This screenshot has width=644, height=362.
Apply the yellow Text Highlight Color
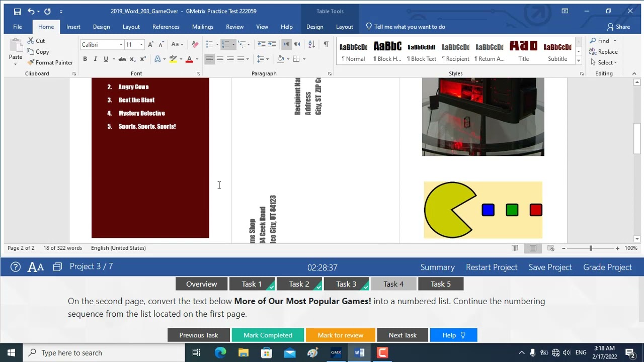173,59
